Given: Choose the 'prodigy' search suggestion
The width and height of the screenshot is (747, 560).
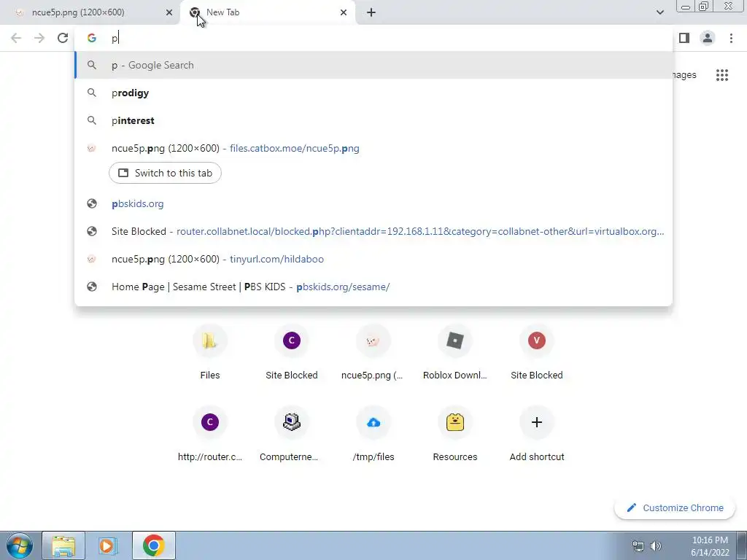Looking at the screenshot, I should pyautogui.click(x=373, y=93).
